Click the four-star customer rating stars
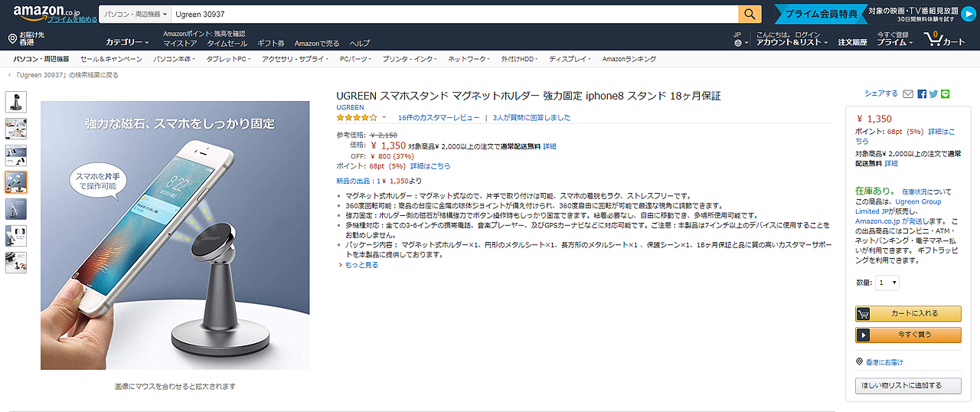This screenshot has height=412, width=980. [357, 118]
